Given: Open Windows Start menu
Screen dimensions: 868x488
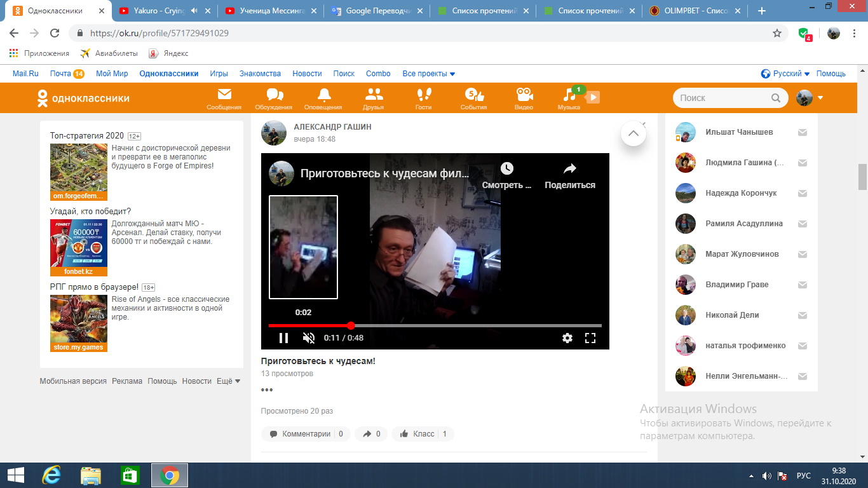Looking at the screenshot, I should click(15, 475).
